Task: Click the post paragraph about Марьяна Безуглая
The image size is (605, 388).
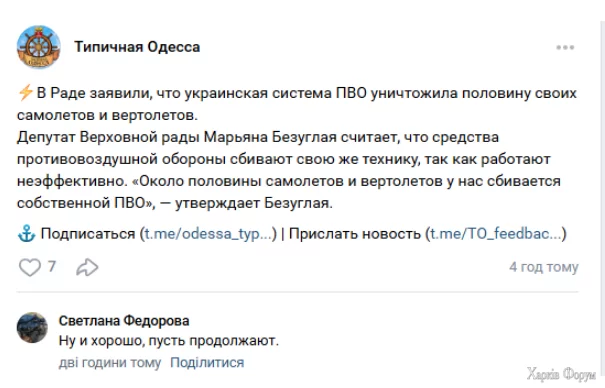Action: 289,170
